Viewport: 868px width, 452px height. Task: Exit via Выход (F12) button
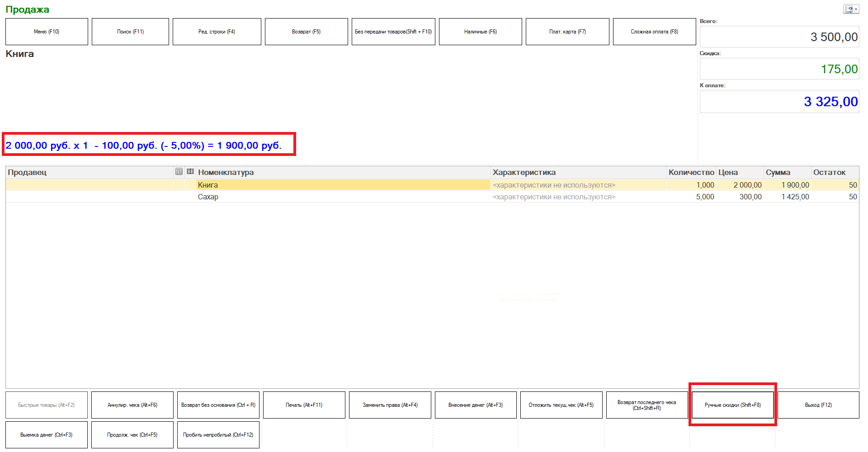818,405
